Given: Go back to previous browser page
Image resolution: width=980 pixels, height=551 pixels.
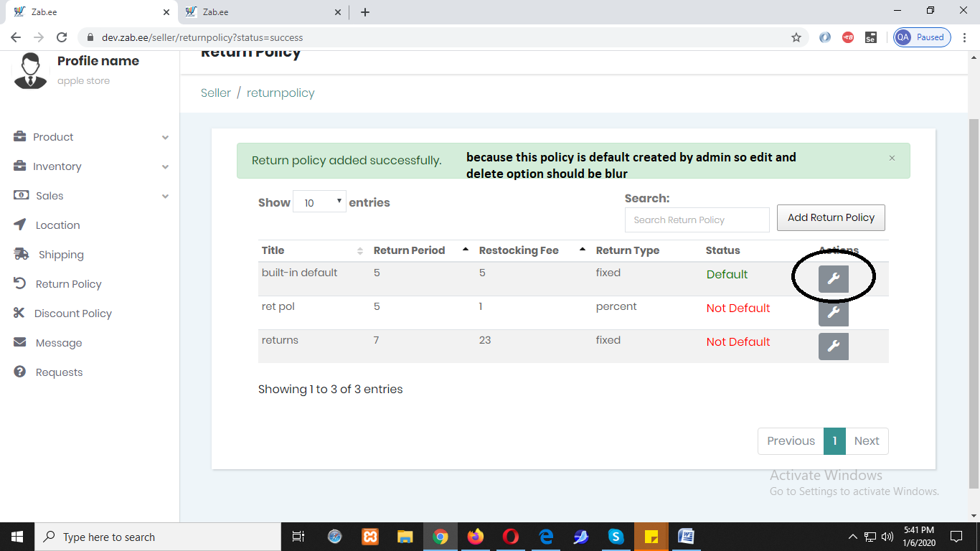Looking at the screenshot, I should point(16,37).
